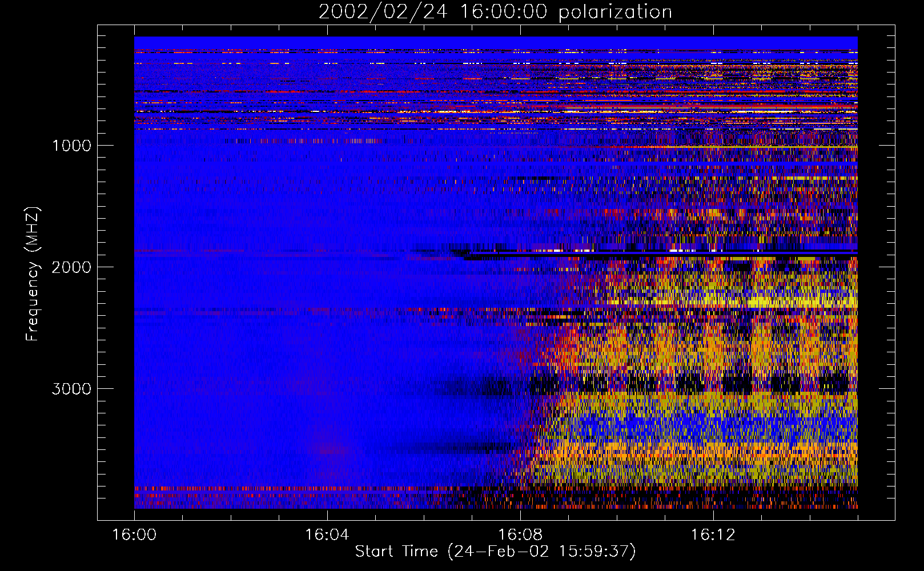
Task: Click the 16:04 time axis label
Action: click(x=327, y=535)
